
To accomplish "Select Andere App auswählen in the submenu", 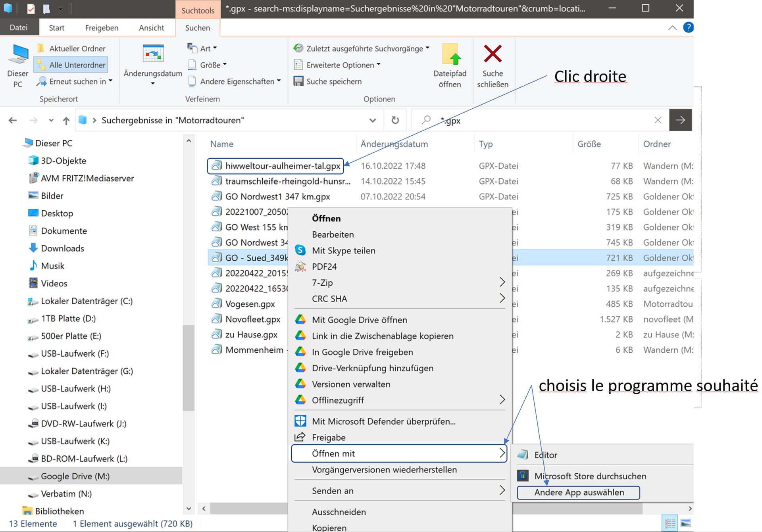I will coord(578,492).
